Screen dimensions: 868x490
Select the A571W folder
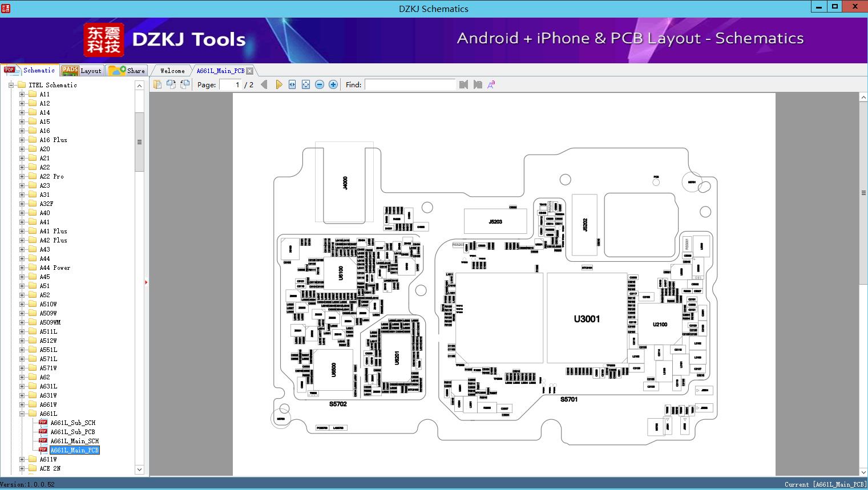pos(49,368)
